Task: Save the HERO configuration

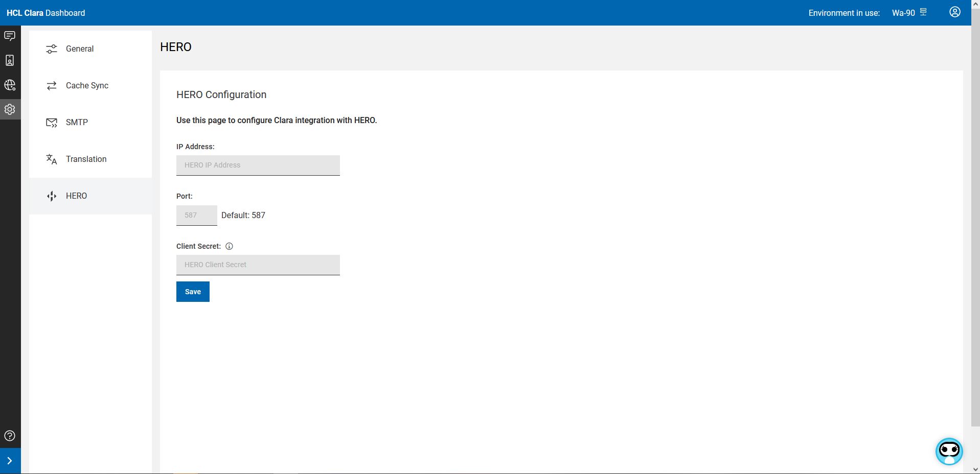Action: (x=193, y=292)
